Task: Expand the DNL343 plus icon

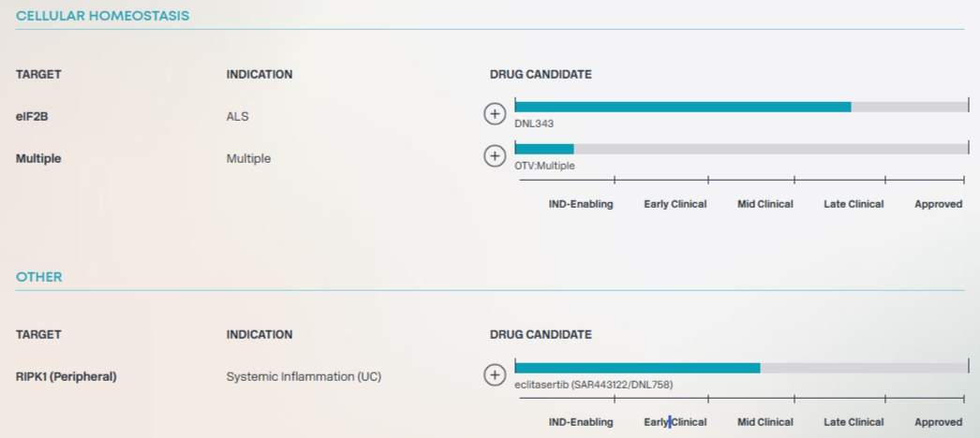Action: 494,114
